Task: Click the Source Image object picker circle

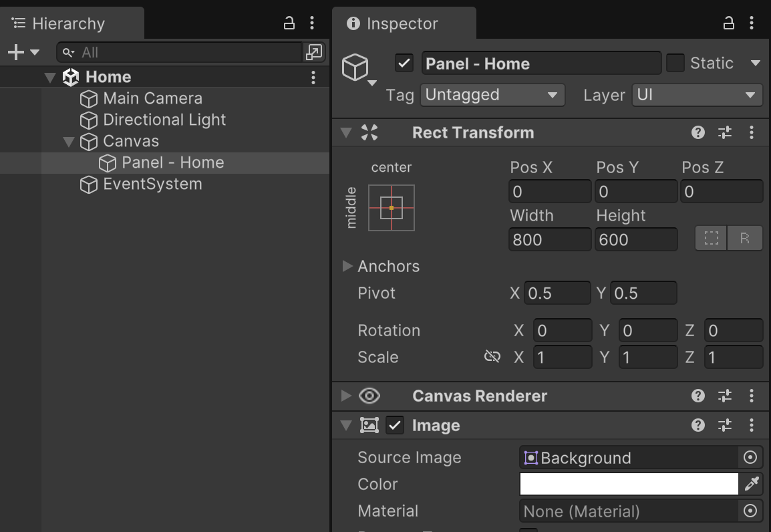Action: (x=750, y=457)
